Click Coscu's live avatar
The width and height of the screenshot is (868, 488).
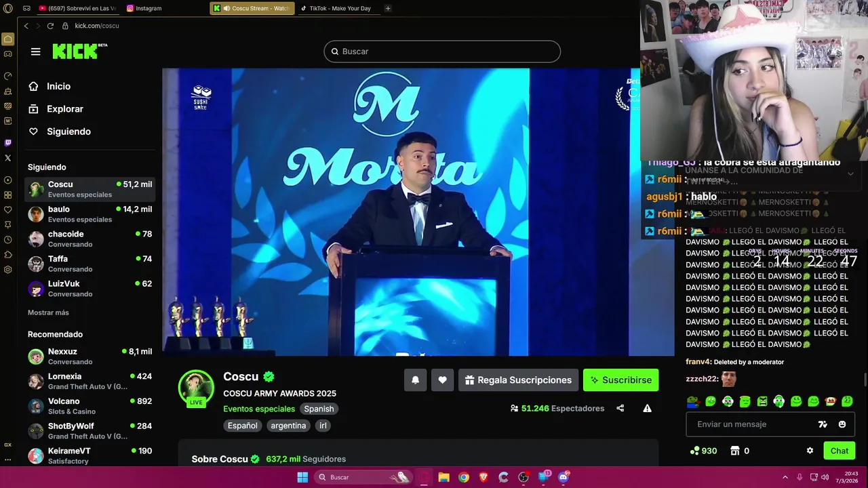click(x=196, y=388)
